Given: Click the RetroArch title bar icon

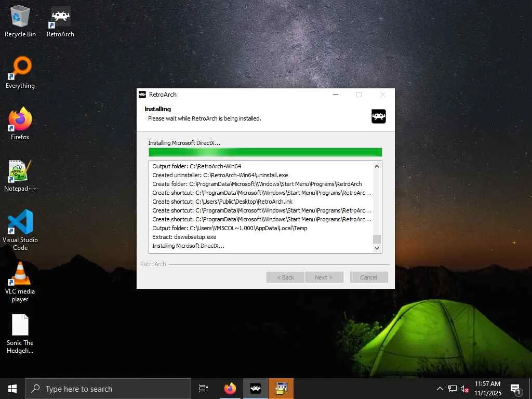Looking at the screenshot, I should [x=142, y=95].
